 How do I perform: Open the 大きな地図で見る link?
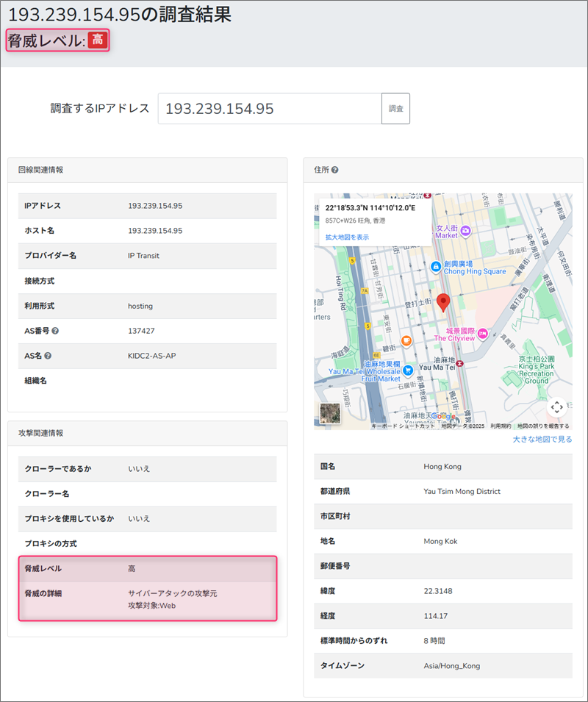click(x=542, y=440)
